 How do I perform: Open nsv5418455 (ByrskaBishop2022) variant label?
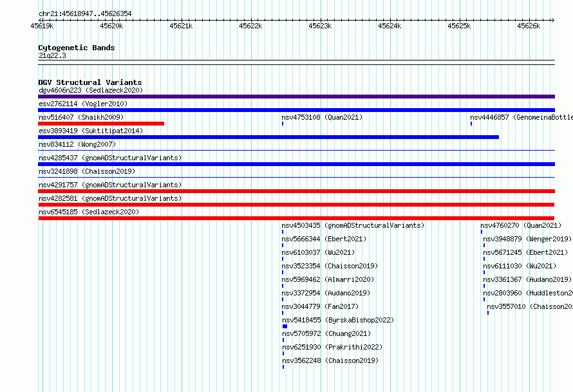point(338,320)
